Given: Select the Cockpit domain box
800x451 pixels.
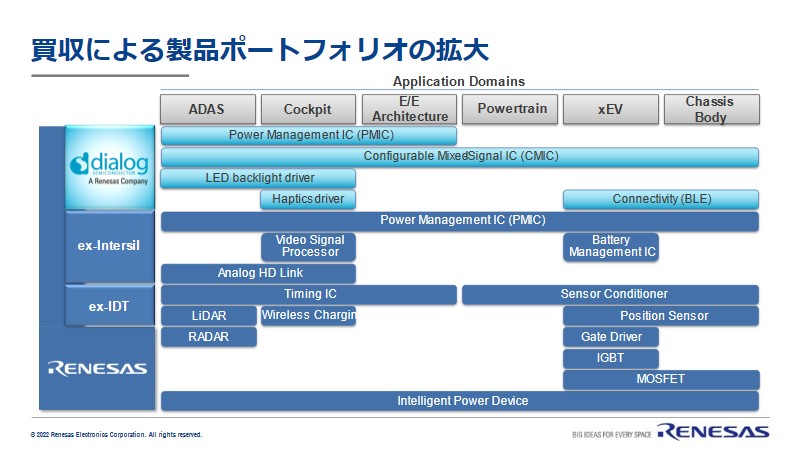Looking at the screenshot, I should click(x=308, y=109).
